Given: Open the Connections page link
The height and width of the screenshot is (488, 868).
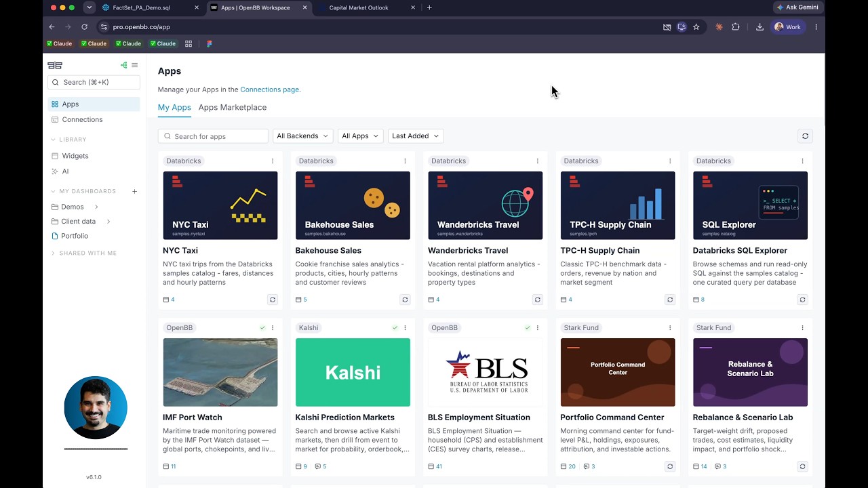Looking at the screenshot, I should coord(269,89).
